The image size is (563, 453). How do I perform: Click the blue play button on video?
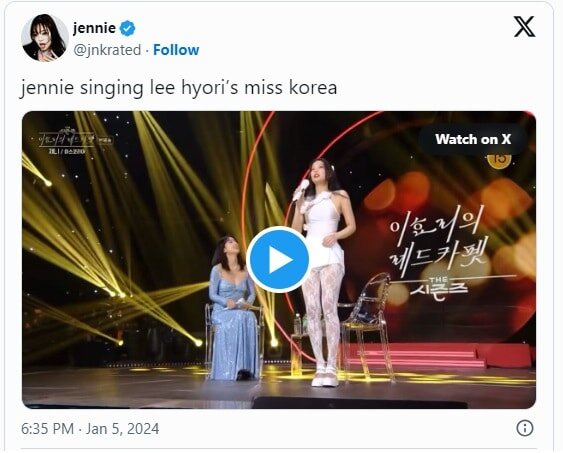coord(279,259)
